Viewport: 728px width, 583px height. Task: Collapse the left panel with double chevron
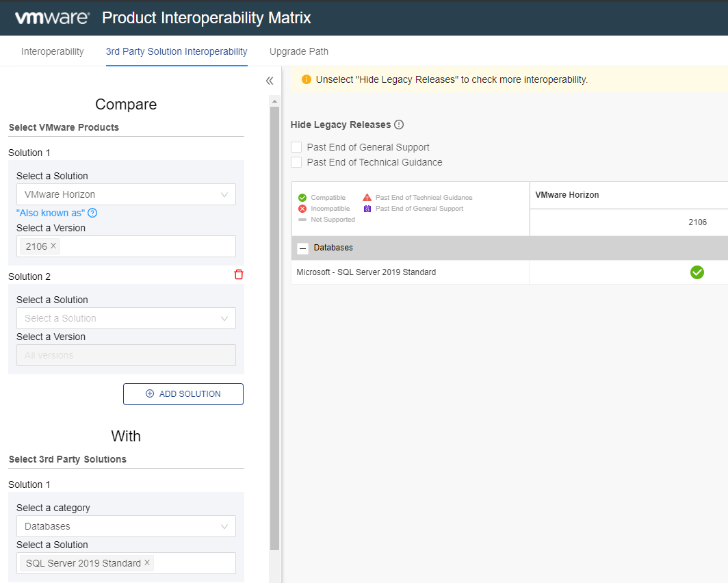tap(270, 81)
